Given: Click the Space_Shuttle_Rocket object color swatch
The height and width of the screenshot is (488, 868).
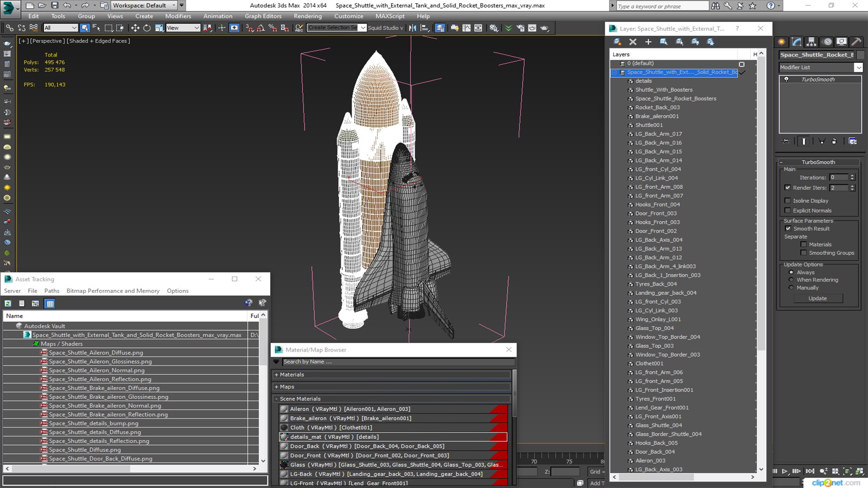Looking at the screenshot, I should pyautogui.click(x=860, y=55).
